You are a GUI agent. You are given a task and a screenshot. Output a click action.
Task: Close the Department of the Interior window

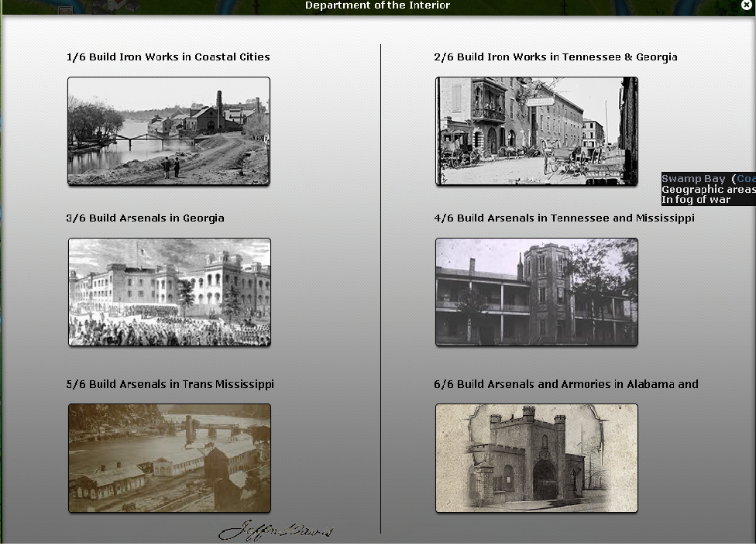[x=747, y=5]
